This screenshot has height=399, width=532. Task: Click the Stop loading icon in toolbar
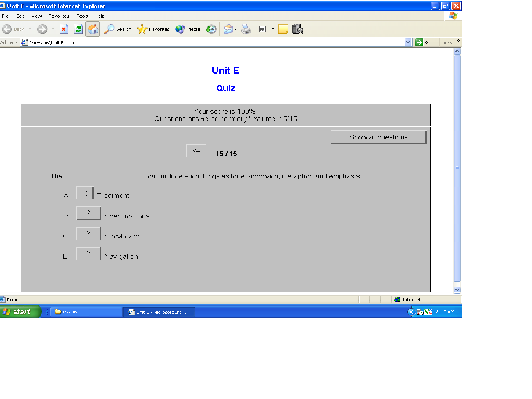[x=63, y=29]
